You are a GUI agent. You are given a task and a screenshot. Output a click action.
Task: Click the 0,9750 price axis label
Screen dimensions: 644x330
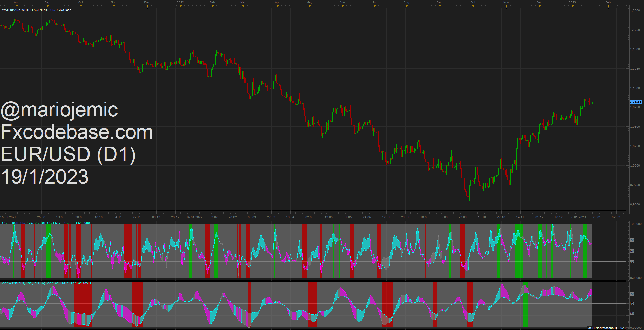pos(635,185)
